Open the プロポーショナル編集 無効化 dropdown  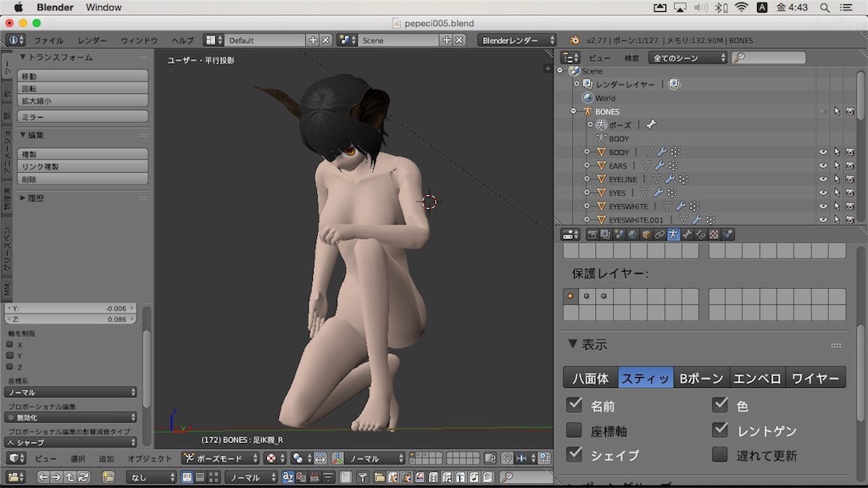(71, 417)
